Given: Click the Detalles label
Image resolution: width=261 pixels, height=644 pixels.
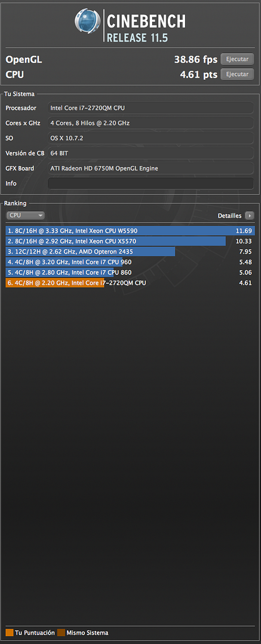Looking at the screenshot, I should coord(230,216).
